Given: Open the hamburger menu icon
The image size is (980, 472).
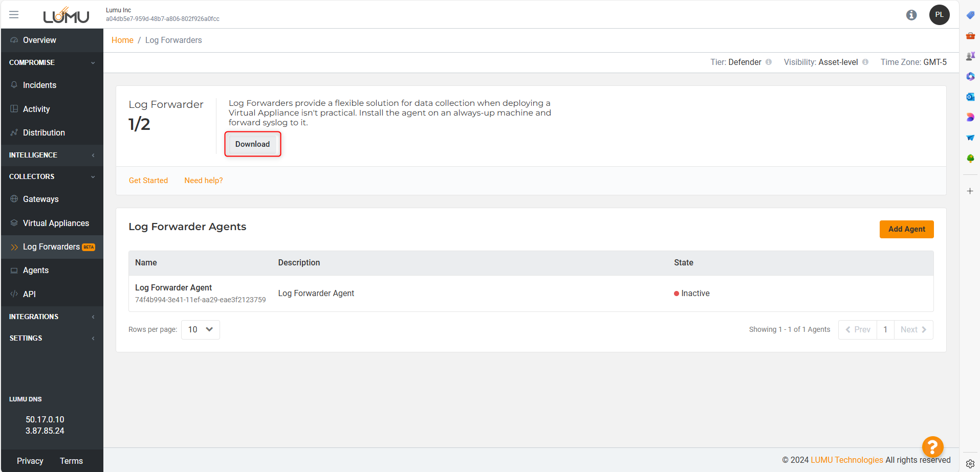Looking at the screenshot, I should [14, 15].
